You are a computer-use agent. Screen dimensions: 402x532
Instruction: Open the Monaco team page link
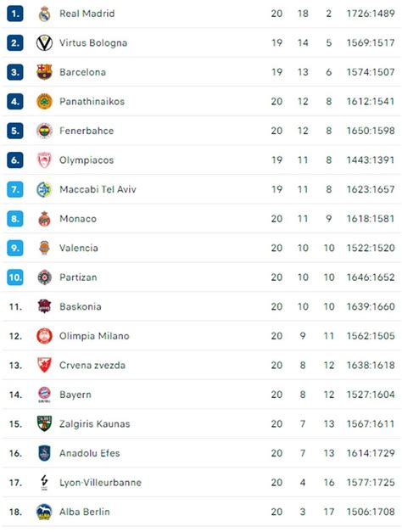point(78,219)
